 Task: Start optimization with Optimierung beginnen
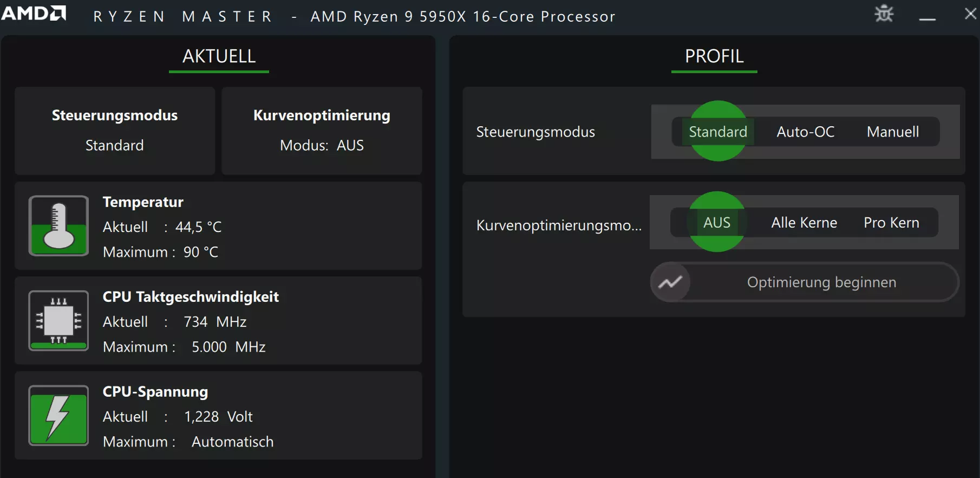[x=805, y=282]
